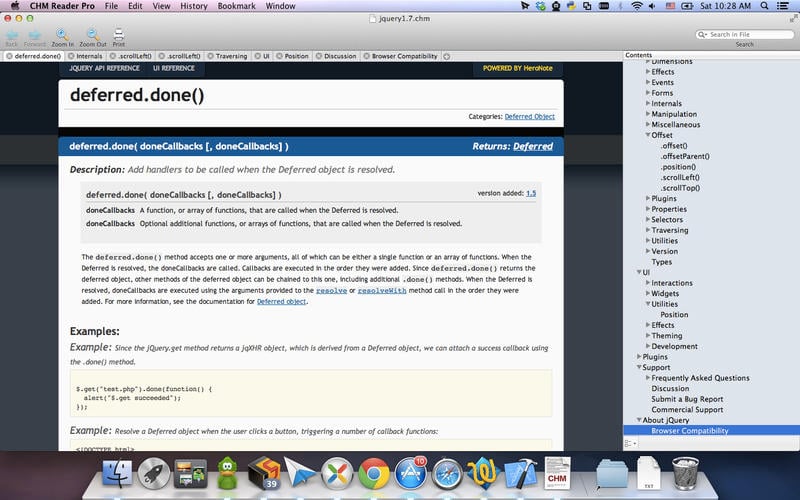Close the Browser Compatibility tab via its x icon
This screenshot has height=500, width=800.
[366, 56]
